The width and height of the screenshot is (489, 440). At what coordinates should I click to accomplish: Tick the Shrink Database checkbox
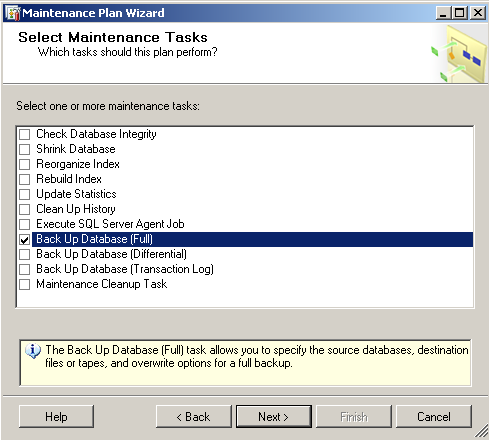point(24,149)
